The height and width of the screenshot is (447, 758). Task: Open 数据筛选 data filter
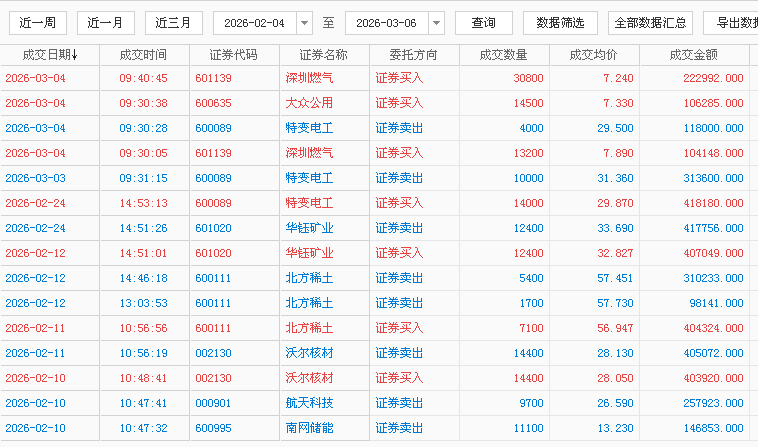(560, 23)
